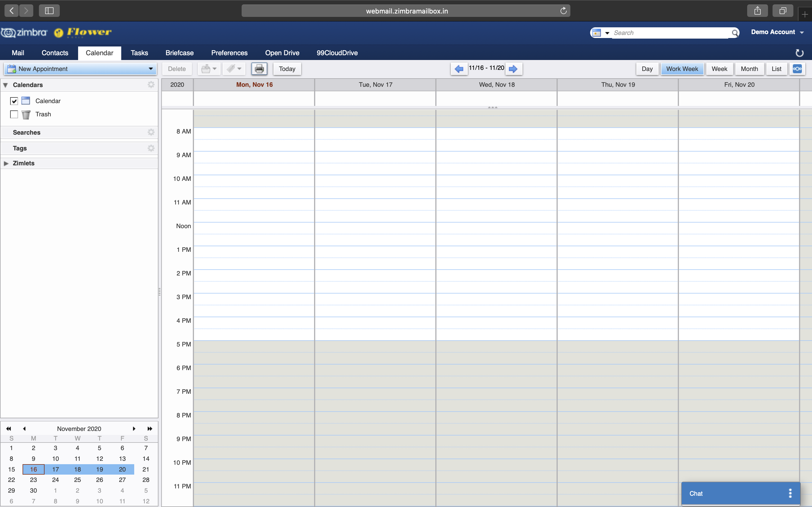Expand the Zimlets section
The height and width of the screenshot is (507, 812).
6,163
